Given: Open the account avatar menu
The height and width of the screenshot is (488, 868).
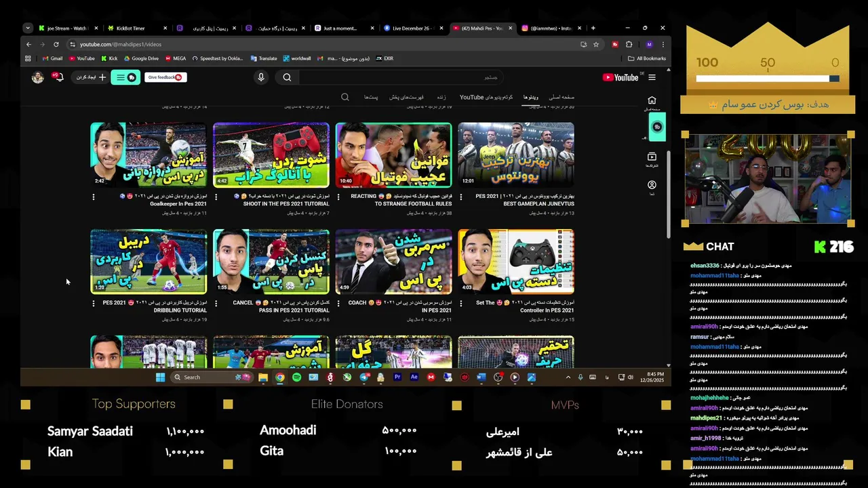Looking at the screenshot, I should pos(38,77).
